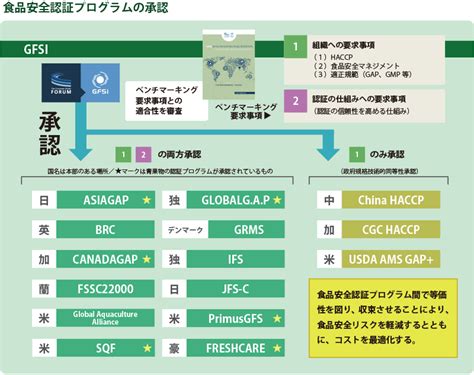Select the GRMS program label
The image size is (474, 375).
tap(247, 230)
